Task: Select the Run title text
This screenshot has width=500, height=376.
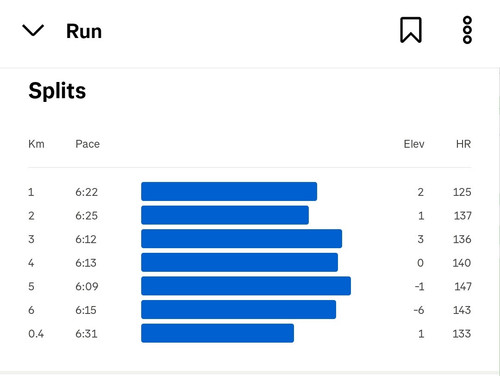Action: [84, 31]
